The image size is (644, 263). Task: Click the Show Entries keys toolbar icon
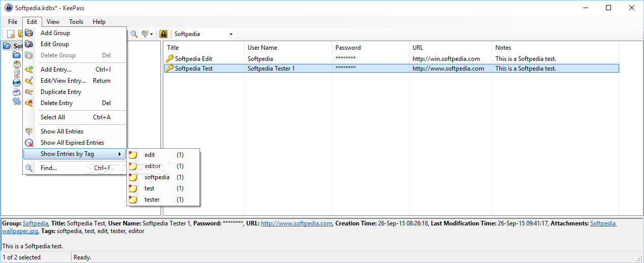tap(145, 34)
